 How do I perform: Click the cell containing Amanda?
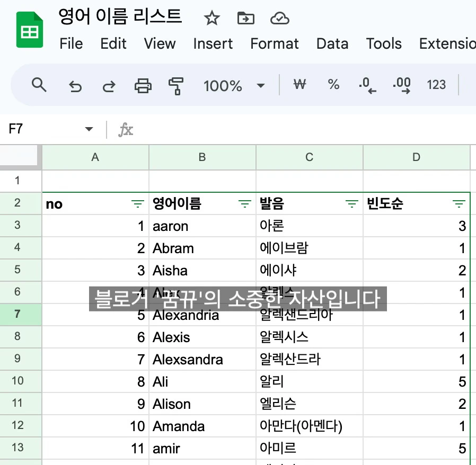click(x=202, y=426)
